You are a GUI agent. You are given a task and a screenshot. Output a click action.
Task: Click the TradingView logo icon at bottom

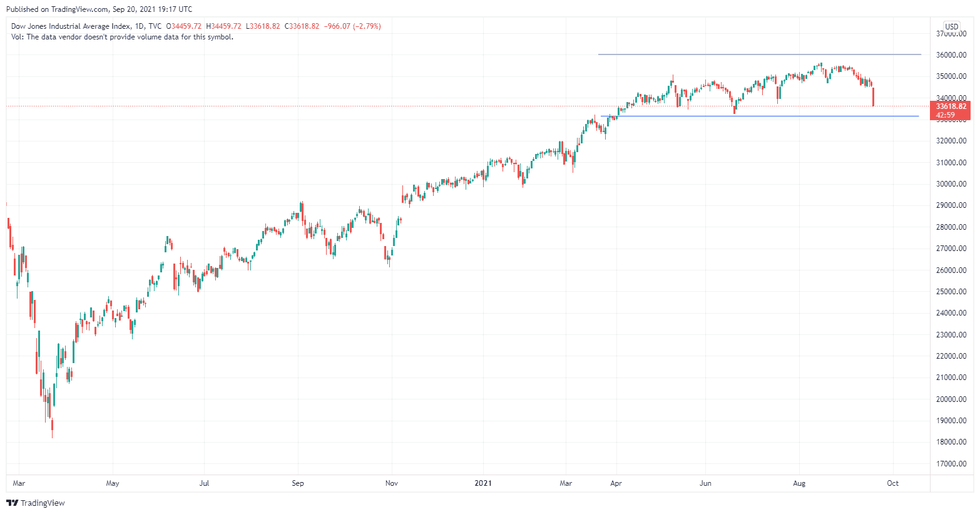pyautogui.click(x=12, y=503)
